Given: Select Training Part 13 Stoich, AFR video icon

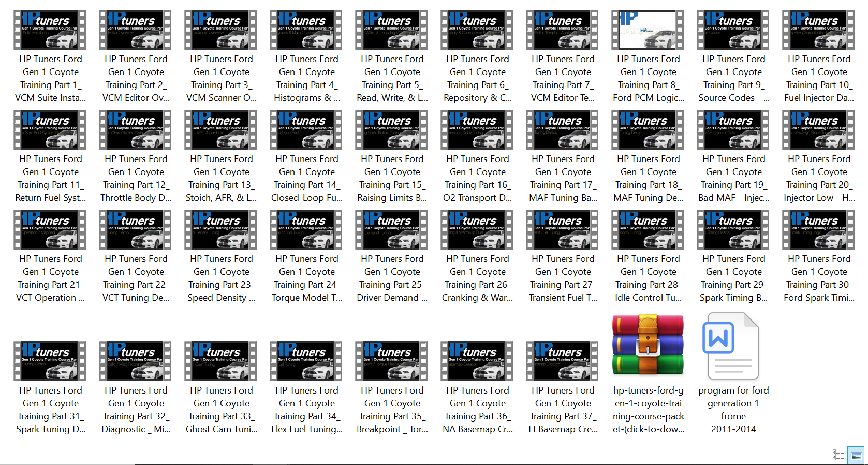Looking at the screenshot, I should [x=221, y=129].
